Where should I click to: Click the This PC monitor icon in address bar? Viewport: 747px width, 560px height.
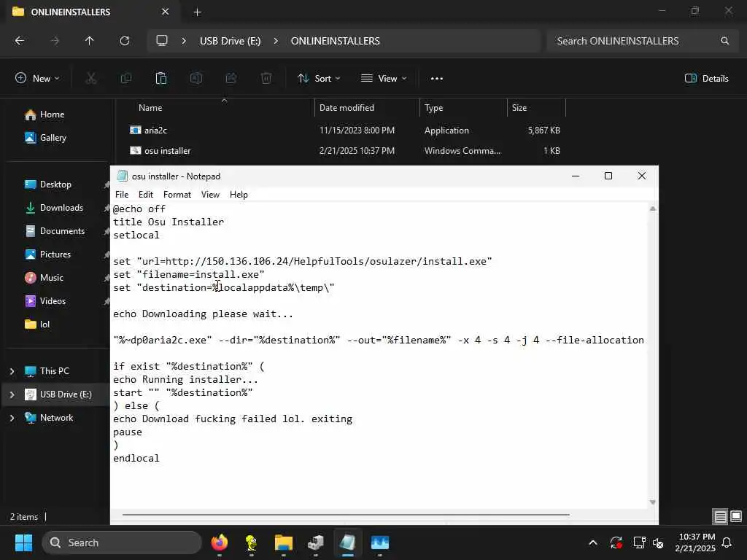point(162,41)
